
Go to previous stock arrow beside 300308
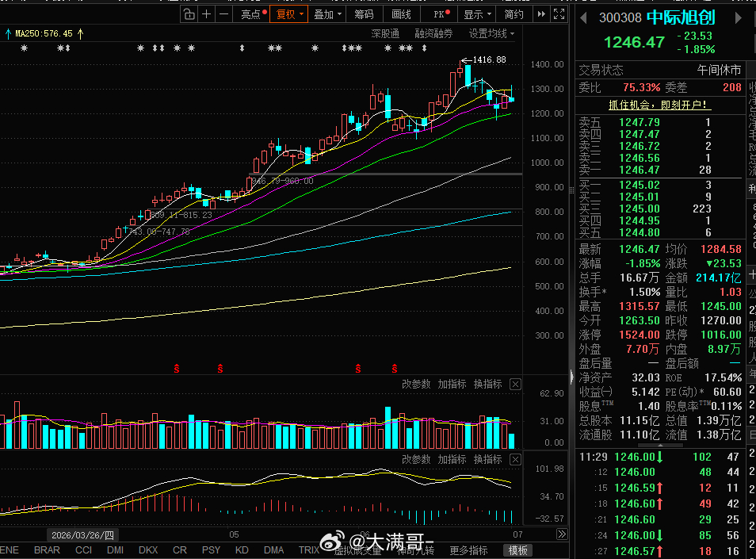click(x=584, y=18)
